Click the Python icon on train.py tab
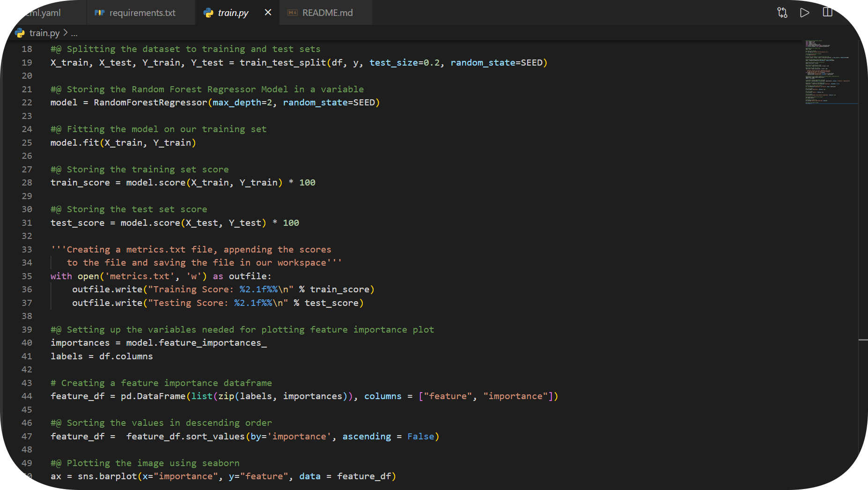This screenshot has width=868, height=490. coord(208,13)
